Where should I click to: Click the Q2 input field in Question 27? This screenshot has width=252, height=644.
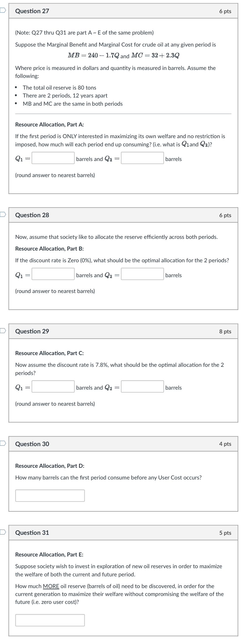pyautogui.click(x=142, y=158)
